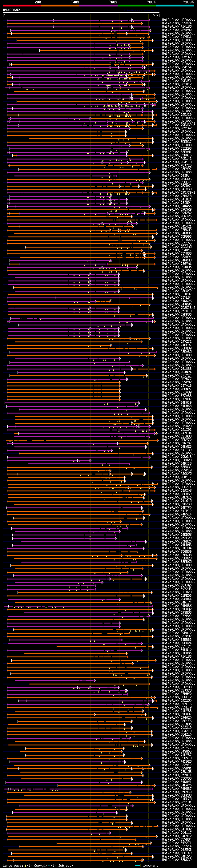Select hit UniRef100_B4PKH8
This screenshot has height=868, width=197.
click(177, 260)
